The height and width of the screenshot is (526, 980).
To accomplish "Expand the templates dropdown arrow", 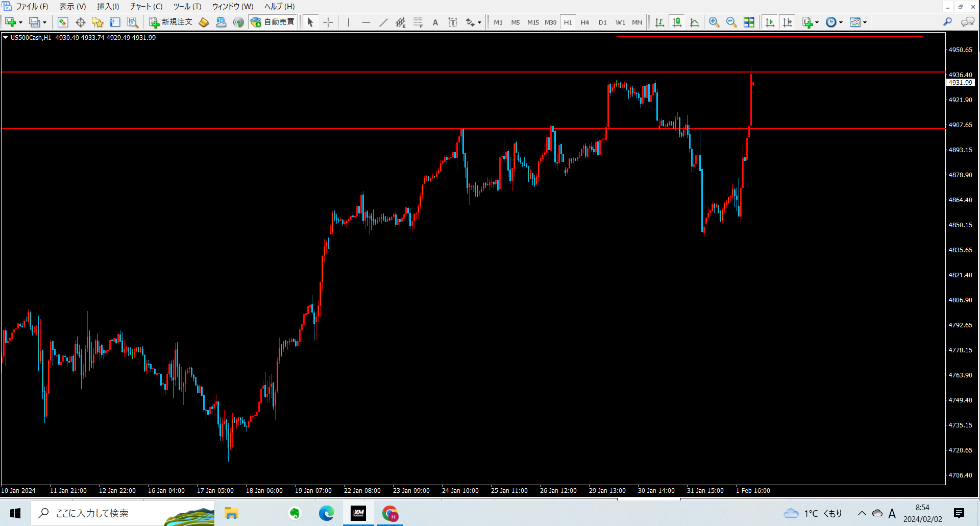I will point(865,22).
